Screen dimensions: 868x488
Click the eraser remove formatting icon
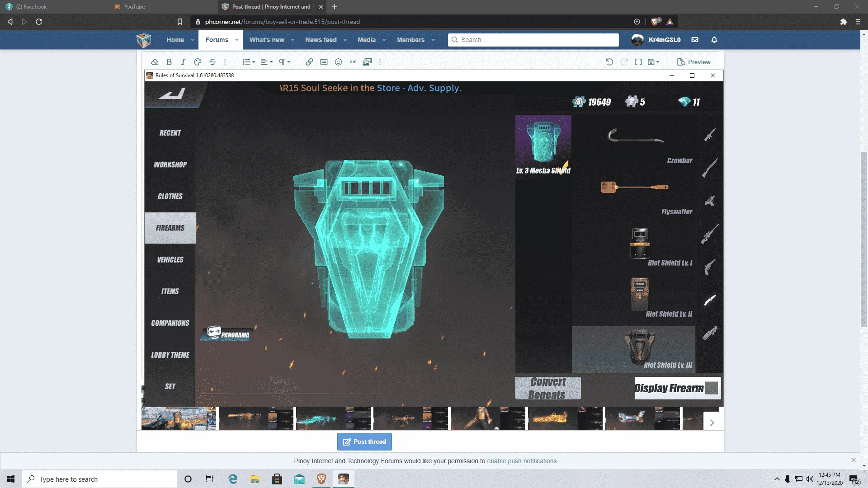tap(154, 62)
